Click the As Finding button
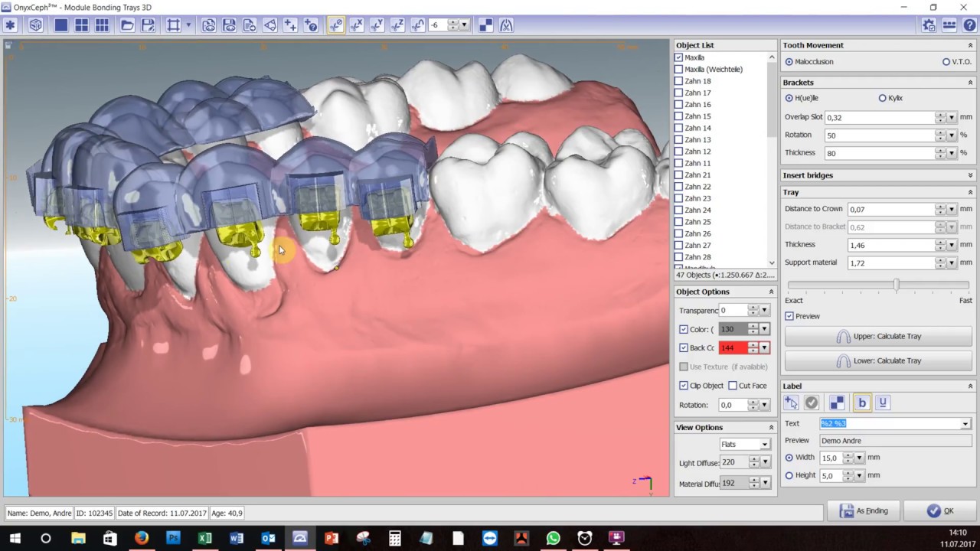The image size is (980, 551). click(x=863, y=511)
